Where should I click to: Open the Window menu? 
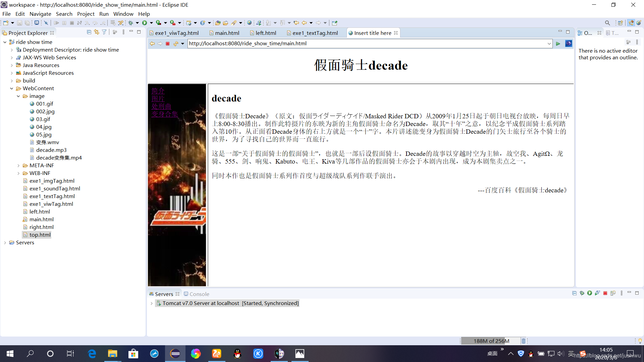(123, 14)
